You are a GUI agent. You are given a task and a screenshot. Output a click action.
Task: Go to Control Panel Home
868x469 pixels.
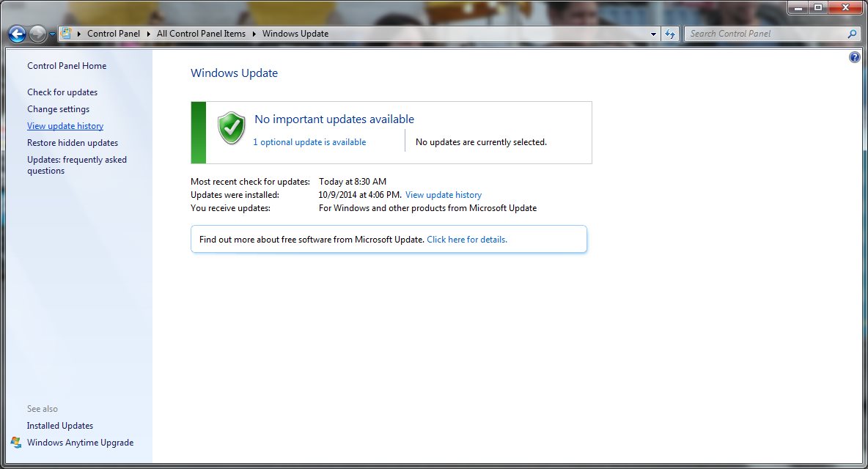67,66
